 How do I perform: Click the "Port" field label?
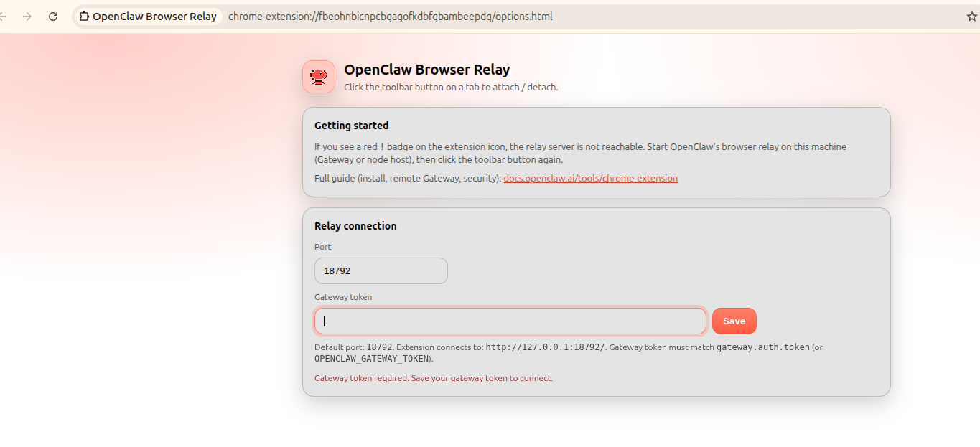point(322,246)
